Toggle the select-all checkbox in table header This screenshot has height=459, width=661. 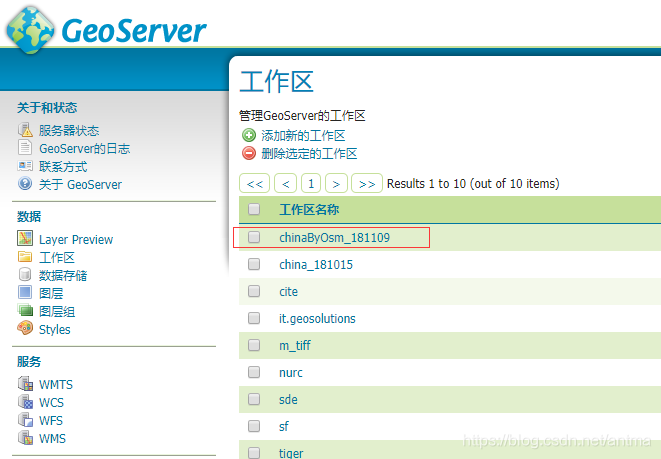click(254, 210)
